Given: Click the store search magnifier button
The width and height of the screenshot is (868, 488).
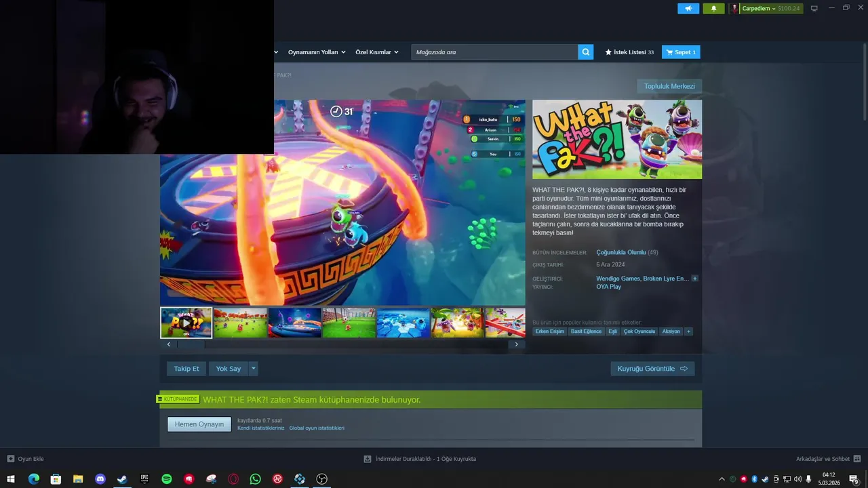Looking at the screenshot, I should 586,52.
